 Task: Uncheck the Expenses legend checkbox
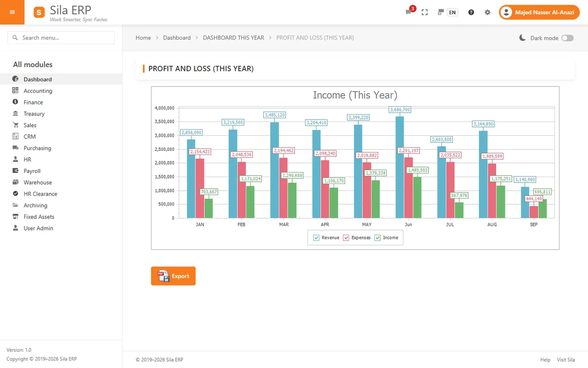coord(346,238)
